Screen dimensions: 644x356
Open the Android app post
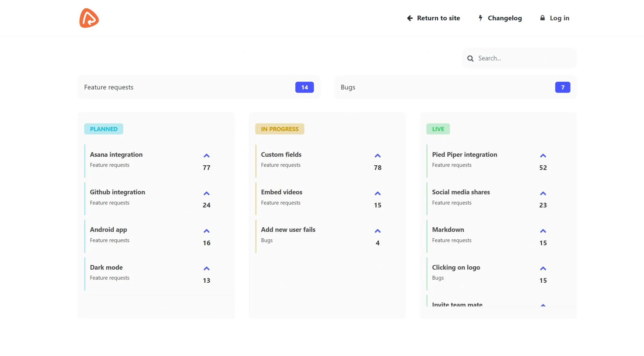pos(109,230)
